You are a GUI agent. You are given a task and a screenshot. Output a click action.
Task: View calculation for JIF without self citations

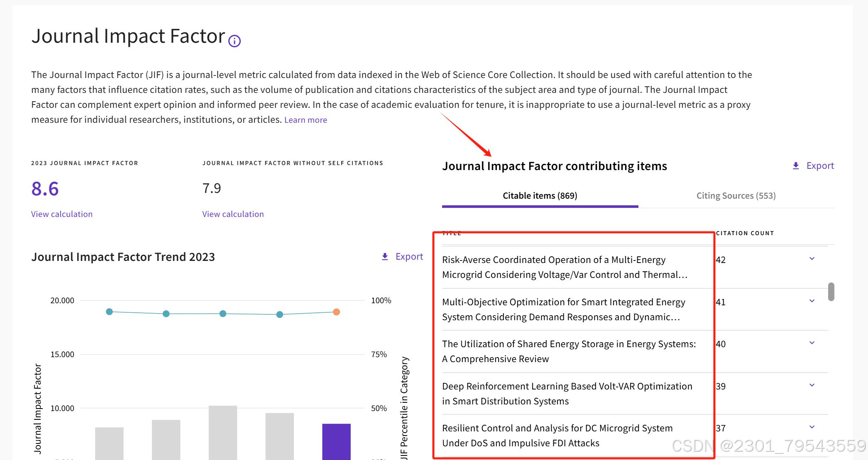(233, 214)
